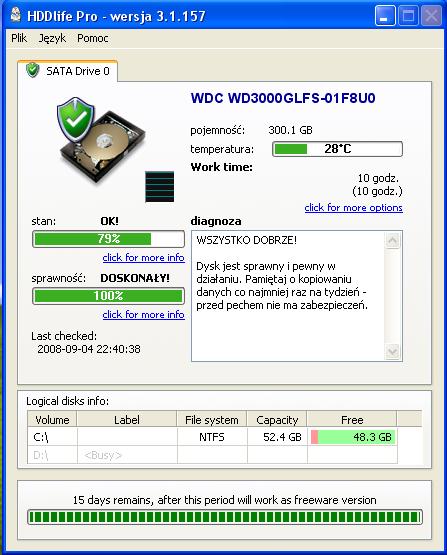Click the green shield icon on SATA Drive 0 tab

33,70
